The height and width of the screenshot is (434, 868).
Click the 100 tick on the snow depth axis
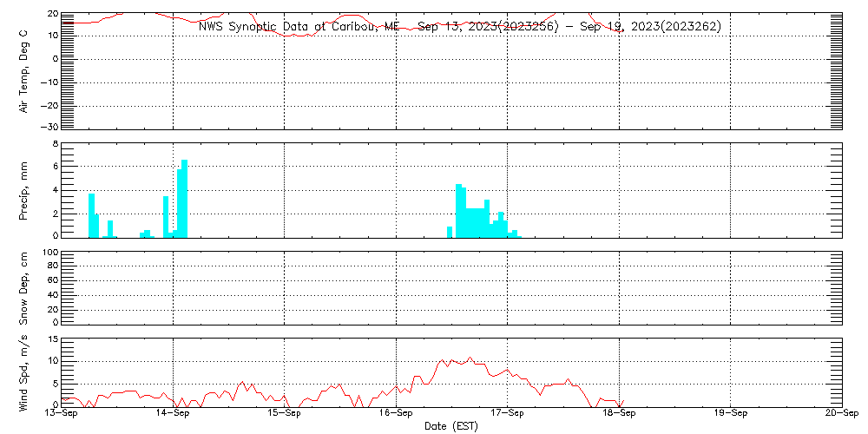pyautogui.click(x=50, y=253)
